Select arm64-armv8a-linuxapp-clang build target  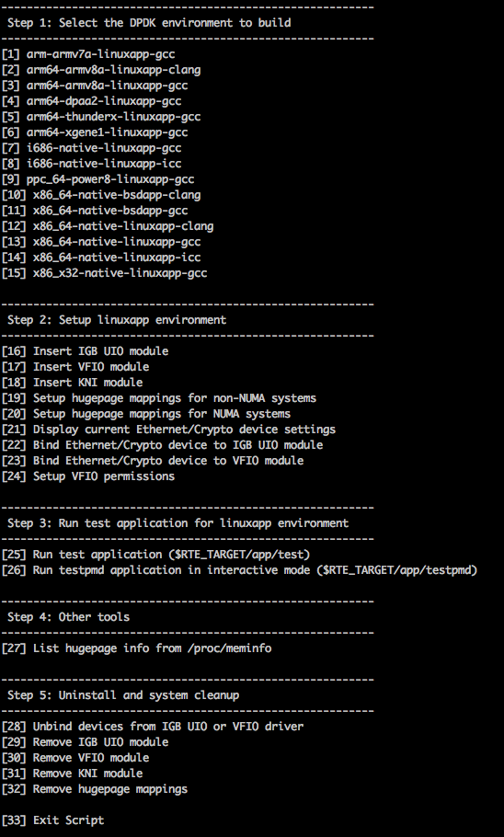click(x=101, y=69)
